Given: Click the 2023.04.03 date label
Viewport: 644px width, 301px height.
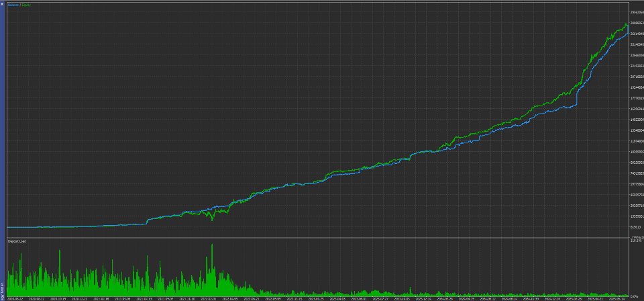Looking at the screenshot, I should pos(337,299).
